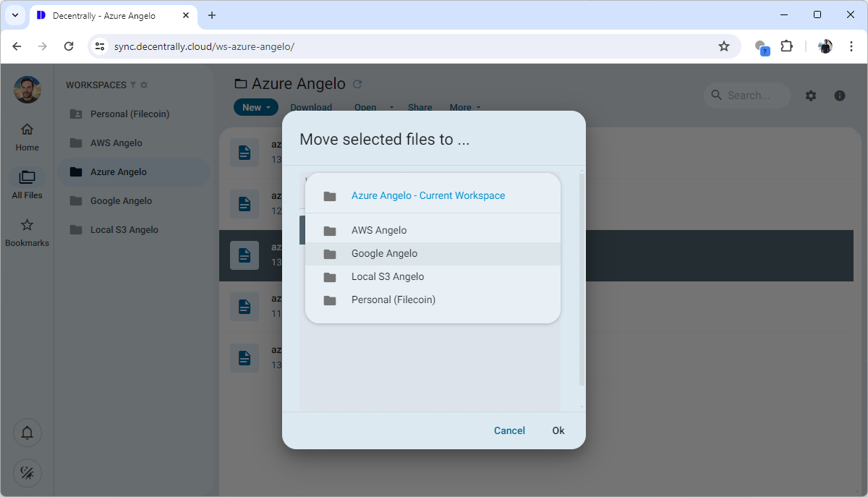Open Home from the left sidebar
This screenshot has width=868, height=497.
pos(27,136)
